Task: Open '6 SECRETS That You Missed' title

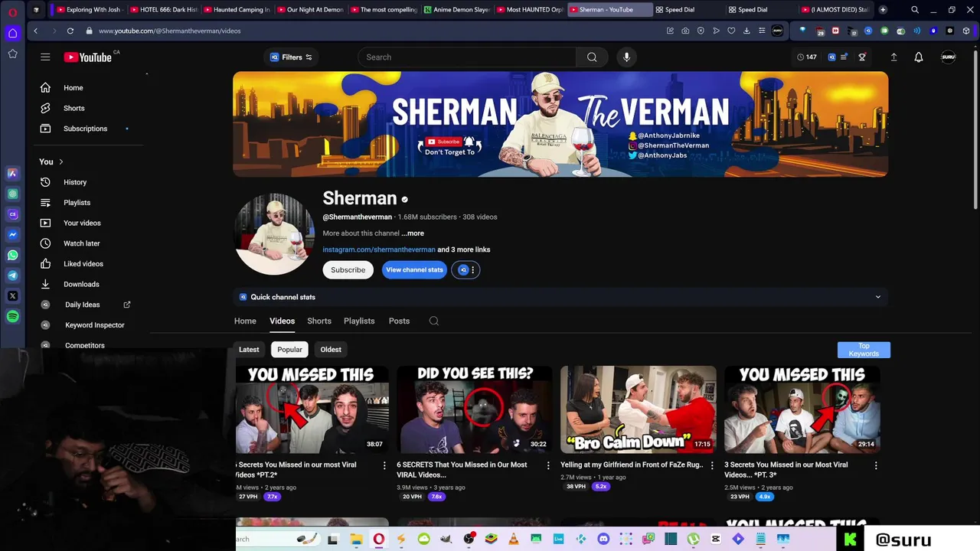Action: coord(462,469)
